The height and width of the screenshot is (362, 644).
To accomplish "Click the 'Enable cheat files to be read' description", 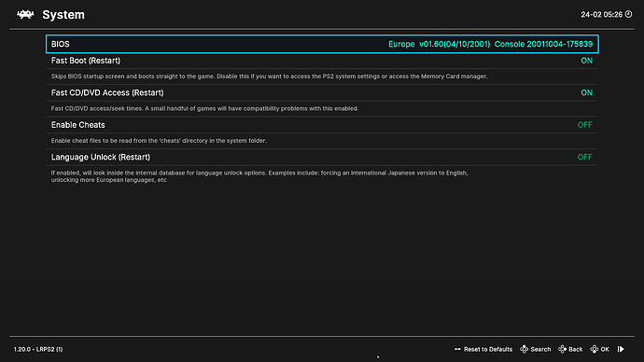I will 159,141.
